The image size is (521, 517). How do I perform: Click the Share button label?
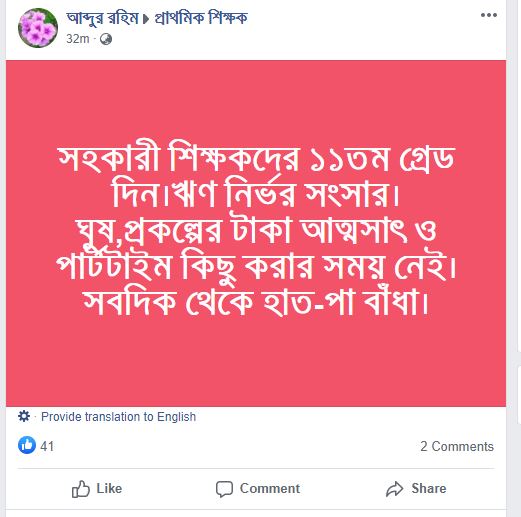click(x=429, y=489)
